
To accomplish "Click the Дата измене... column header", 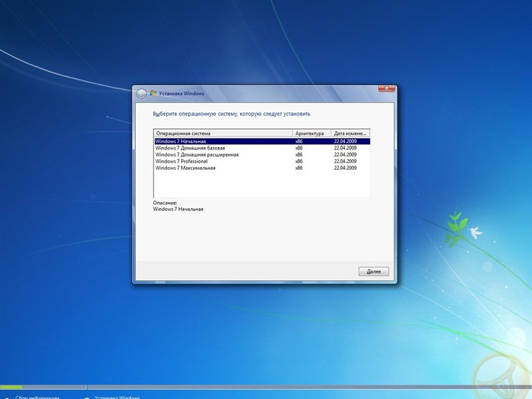I will click(x=350, y=134).
